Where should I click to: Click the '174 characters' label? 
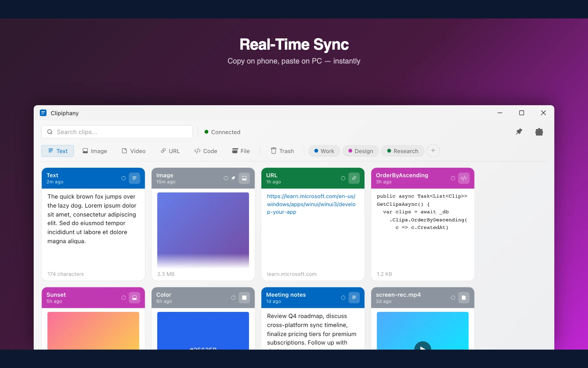pos(66,274)
